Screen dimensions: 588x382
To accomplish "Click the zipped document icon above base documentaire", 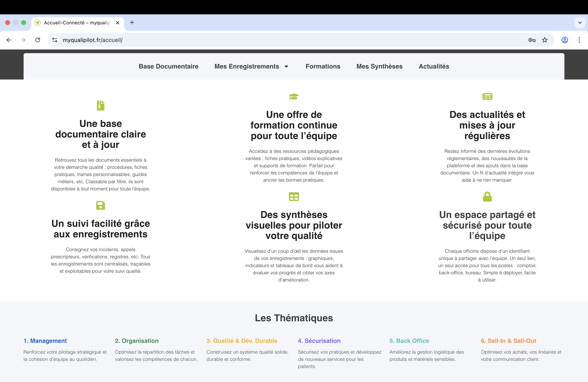I will pyautogui.click(x=101, y=105).
